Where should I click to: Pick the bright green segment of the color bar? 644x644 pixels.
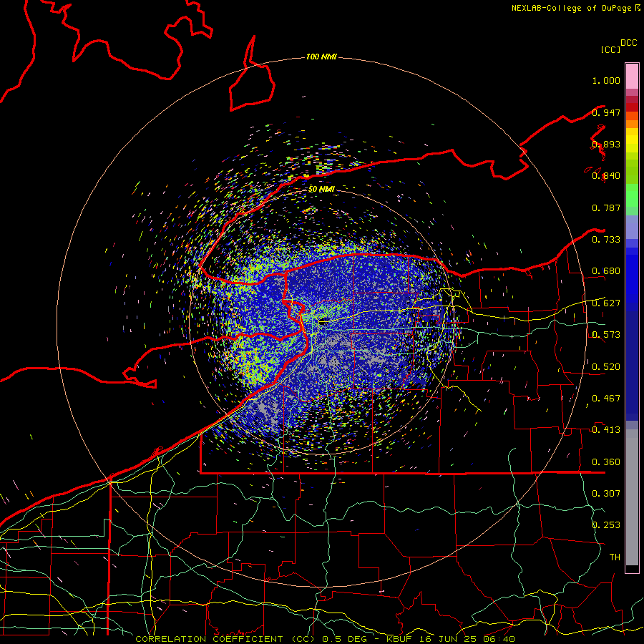pos(632,195)
